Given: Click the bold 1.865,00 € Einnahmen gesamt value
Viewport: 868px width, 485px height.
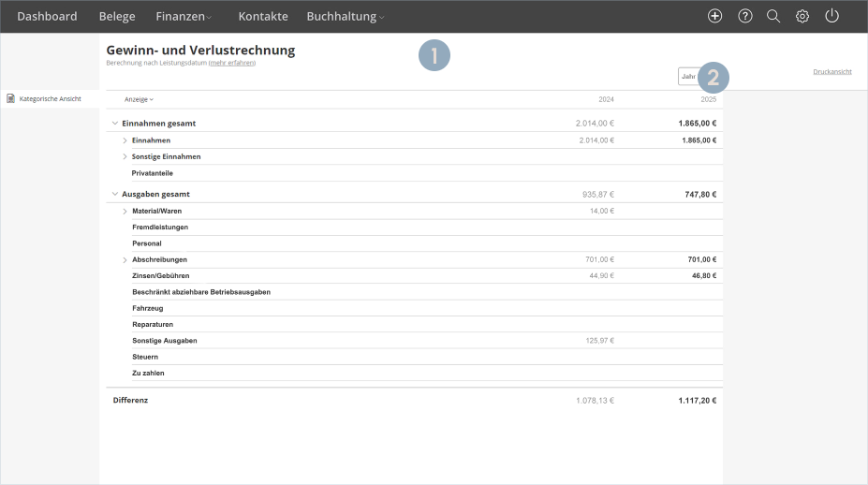Looking at the screenshot, I should pos(698,124).
